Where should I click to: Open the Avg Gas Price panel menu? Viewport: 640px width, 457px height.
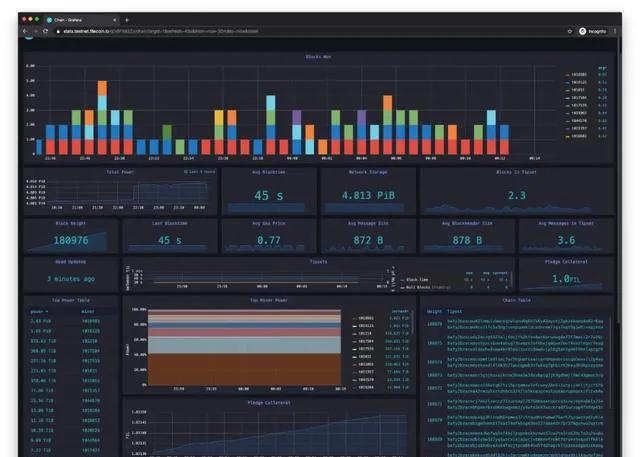coord(269,223)
